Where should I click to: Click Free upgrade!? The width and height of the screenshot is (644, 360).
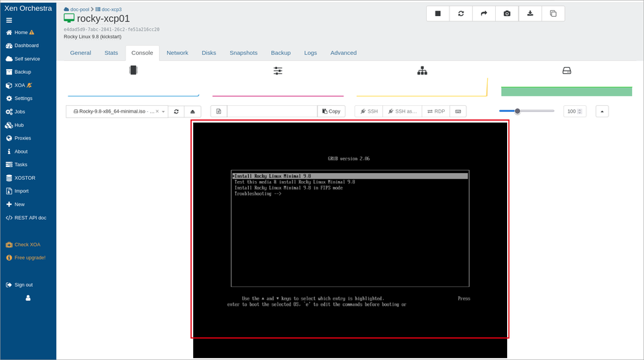(x=25, y=258)
